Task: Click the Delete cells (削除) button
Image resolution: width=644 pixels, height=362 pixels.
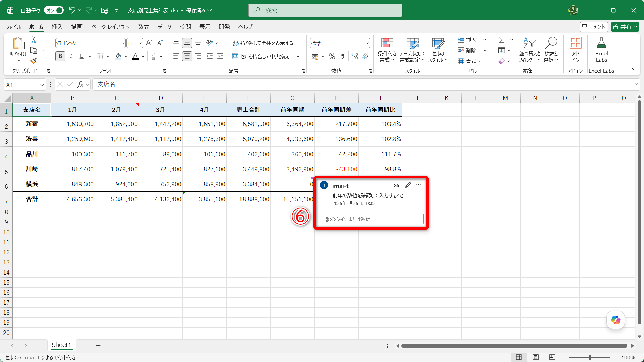Action: (467, 50)
